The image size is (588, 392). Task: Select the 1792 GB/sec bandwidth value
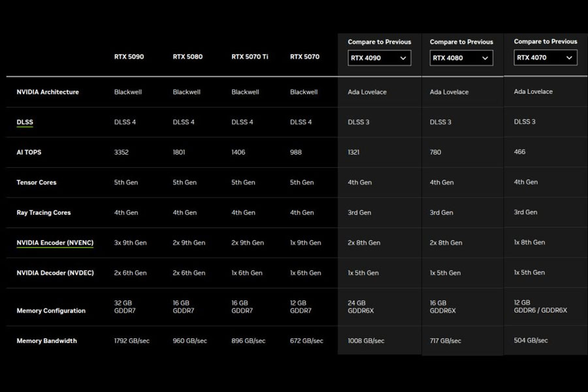[x=132, y=341]
